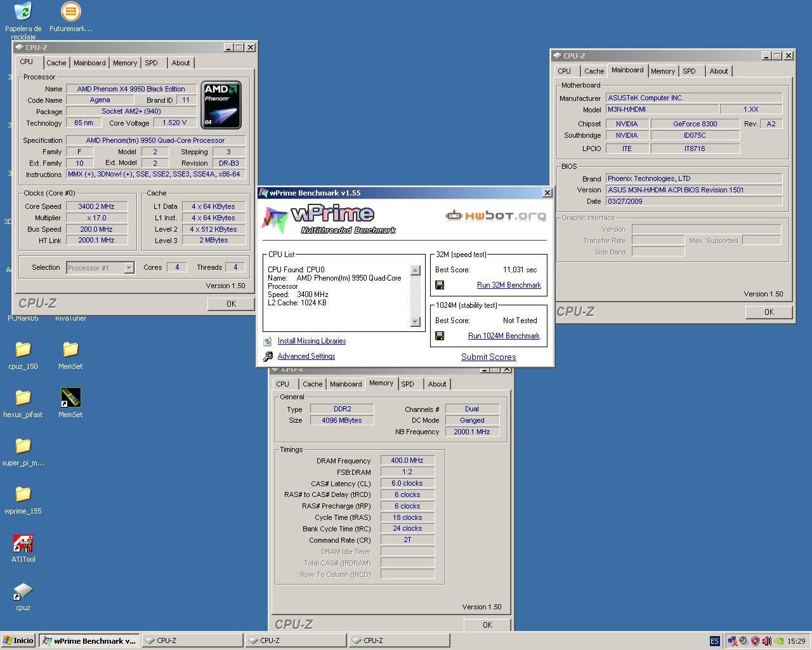This screenshot has width=812, height=650.
Task: Switch to the Cache tab in CPU-Z CPU window
Action: [x=56, y=63]
